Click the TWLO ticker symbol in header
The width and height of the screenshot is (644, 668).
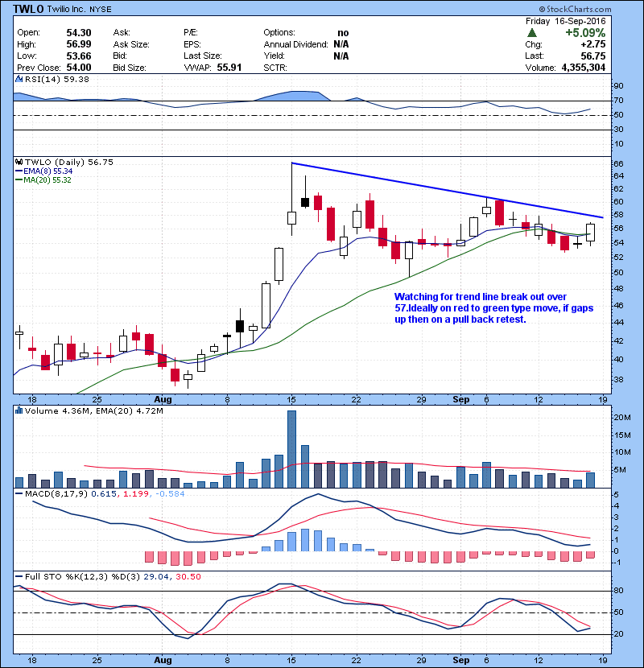tap(28, 9)
